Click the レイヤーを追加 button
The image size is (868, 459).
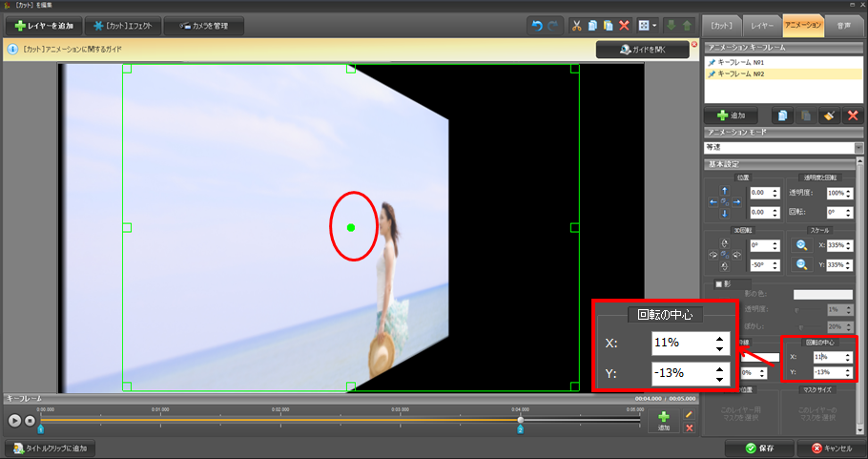43,25
